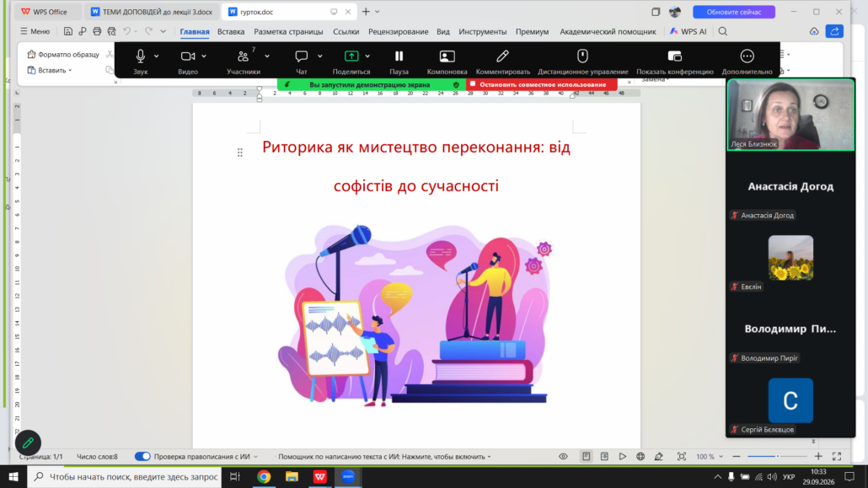Open the WPS AI button
This screenshot has height=488, width=868.
click(689, 31)
